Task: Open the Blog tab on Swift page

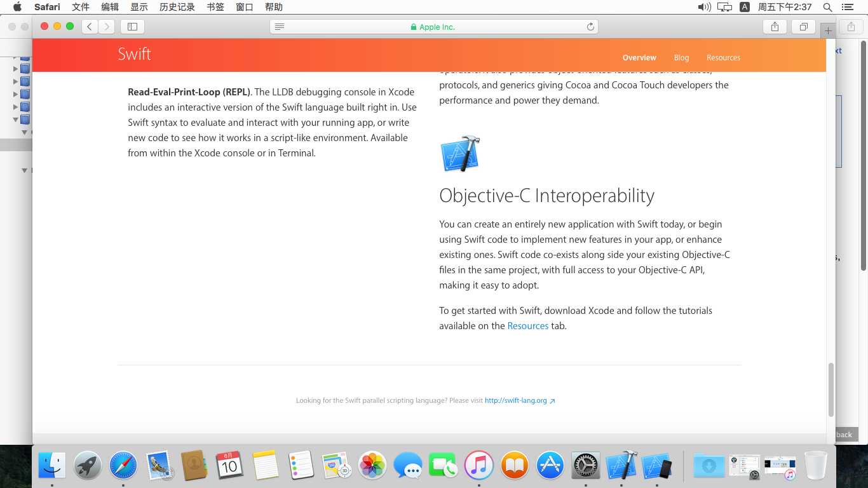Action: point(681,58)
